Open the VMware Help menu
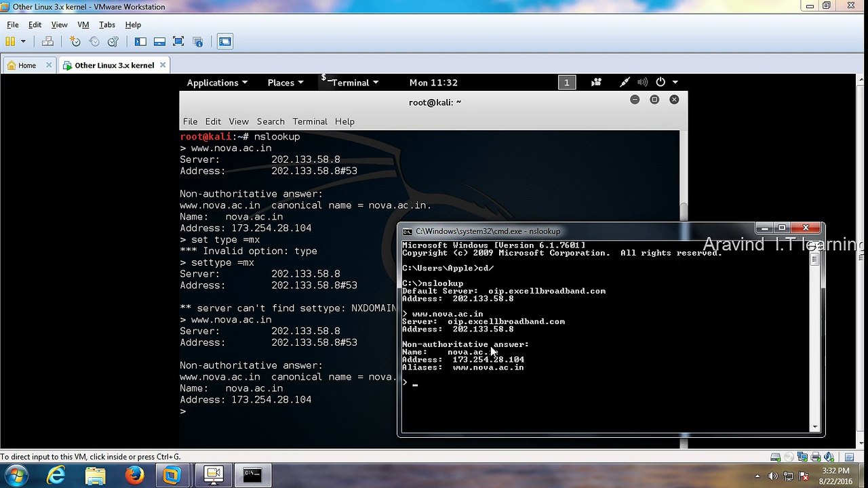 tap(133, 24)
